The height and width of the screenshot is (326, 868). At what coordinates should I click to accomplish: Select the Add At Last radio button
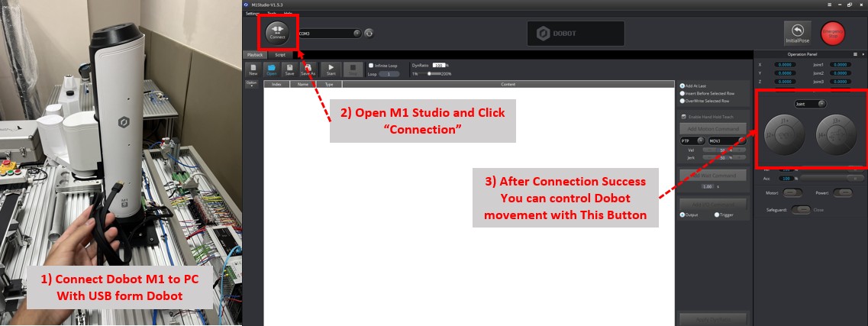coord(682,86)
